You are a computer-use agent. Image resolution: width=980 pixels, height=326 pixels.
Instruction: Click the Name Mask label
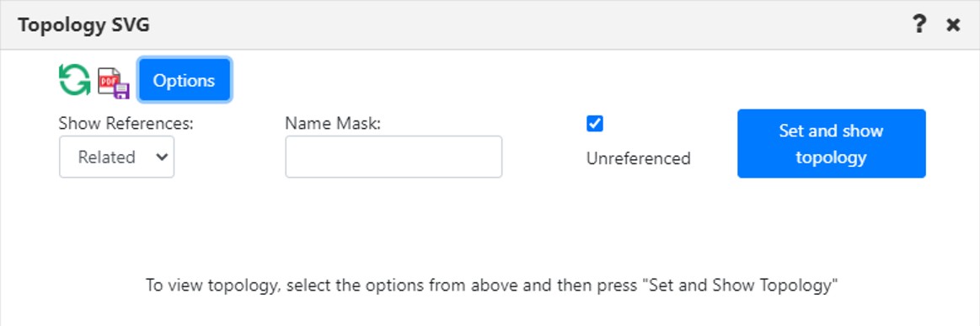pos(333,123)
